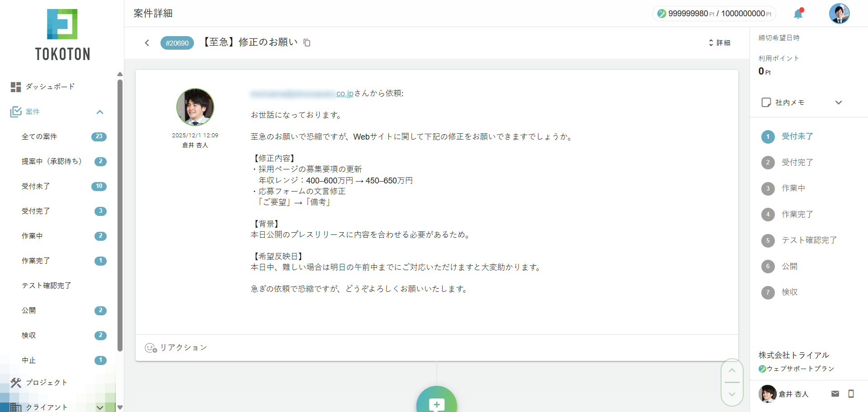Copy the ticket title using the copy icon
The height and width of the screenshot is (412, 868).
coord(307,42)
